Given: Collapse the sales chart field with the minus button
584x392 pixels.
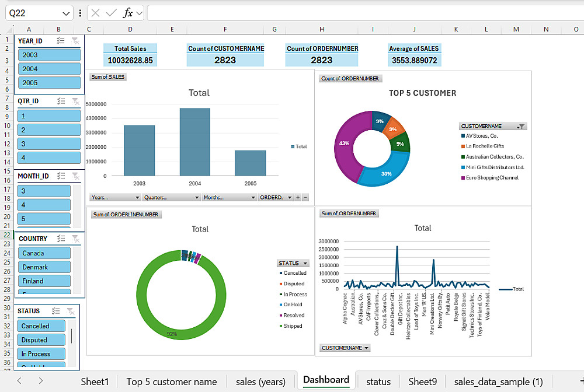Looking at the screenshot, I should tap(305, 198).
